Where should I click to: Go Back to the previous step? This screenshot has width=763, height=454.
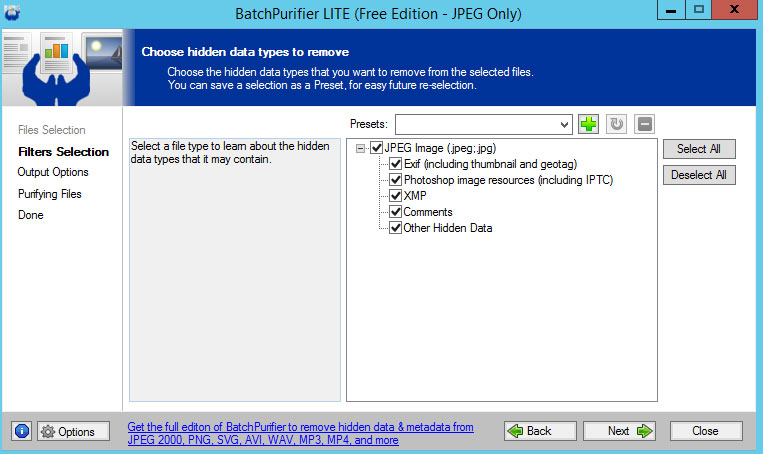tap(540, 431)
